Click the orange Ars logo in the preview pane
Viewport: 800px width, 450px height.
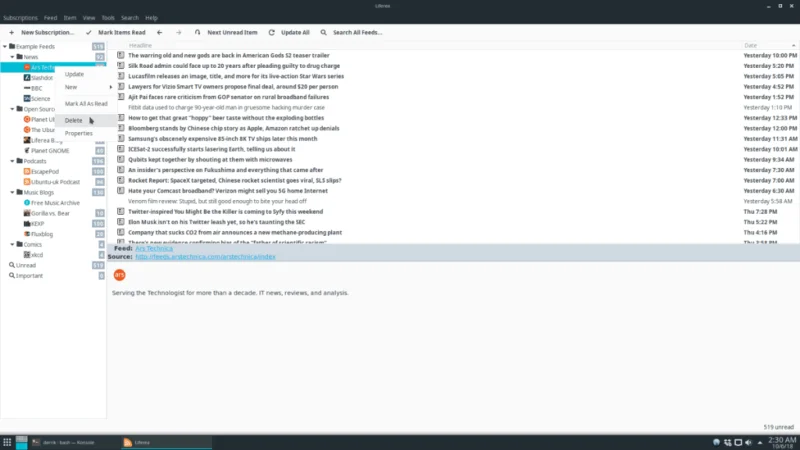[x=119, y=275]
